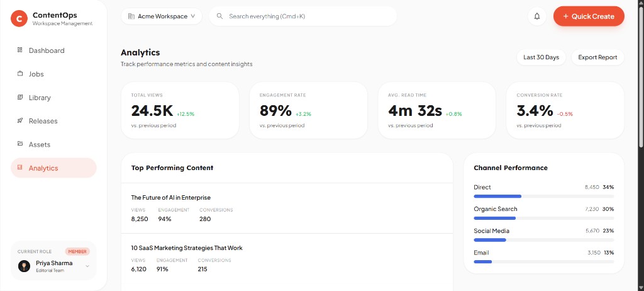This screenshot has height=291, width=644.
Task: Click the 8,250 views value
Action: click(140, 219)
